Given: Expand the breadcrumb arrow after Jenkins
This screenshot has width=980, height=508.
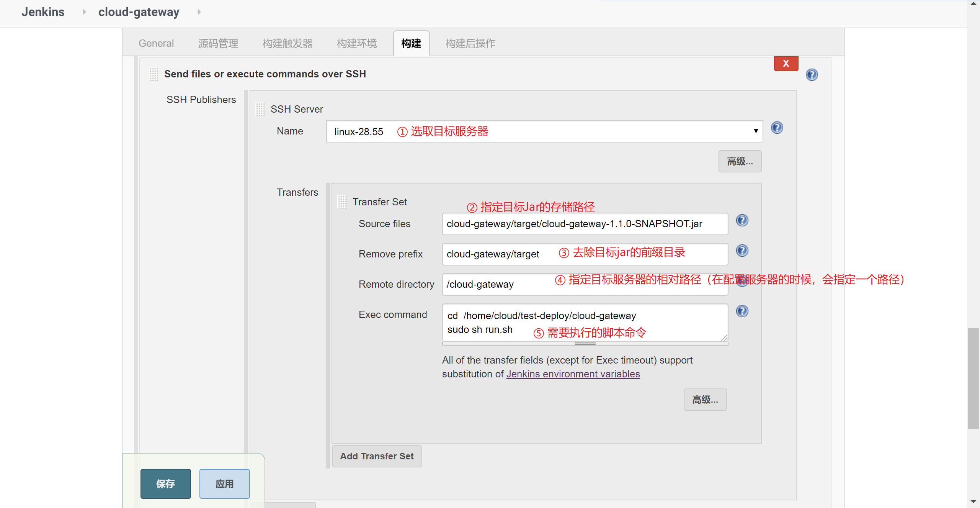Looking at the screenshot, I should [84, 12].
